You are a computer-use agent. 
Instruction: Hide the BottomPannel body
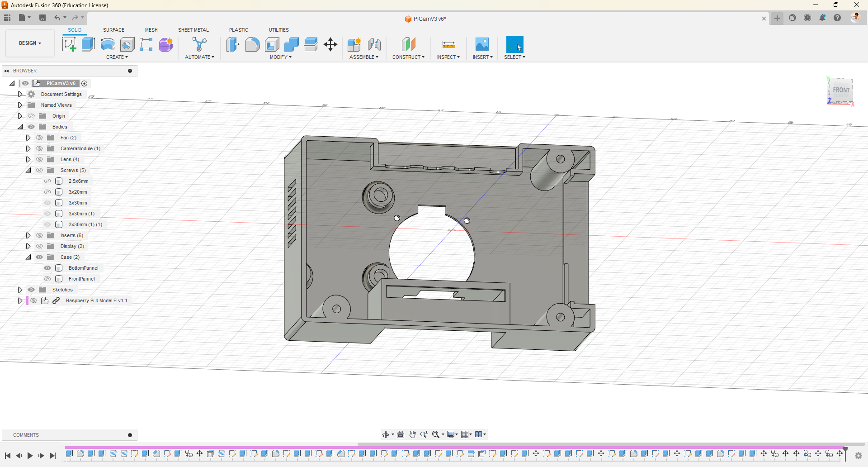pyautogui.click(x=47, y=268)
